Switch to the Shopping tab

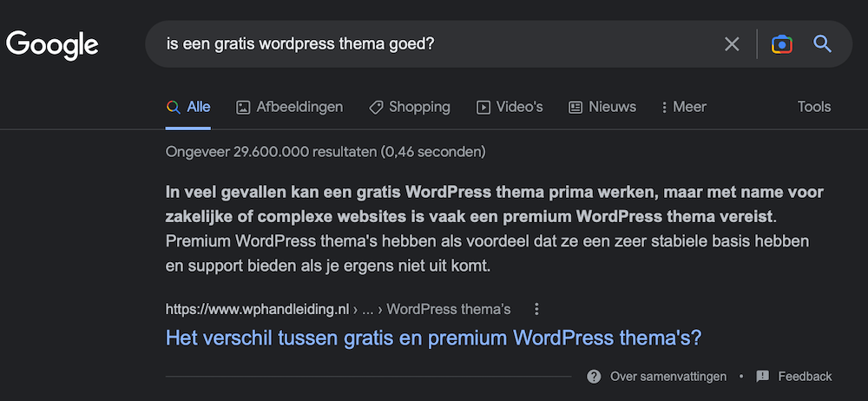(419, 108)
